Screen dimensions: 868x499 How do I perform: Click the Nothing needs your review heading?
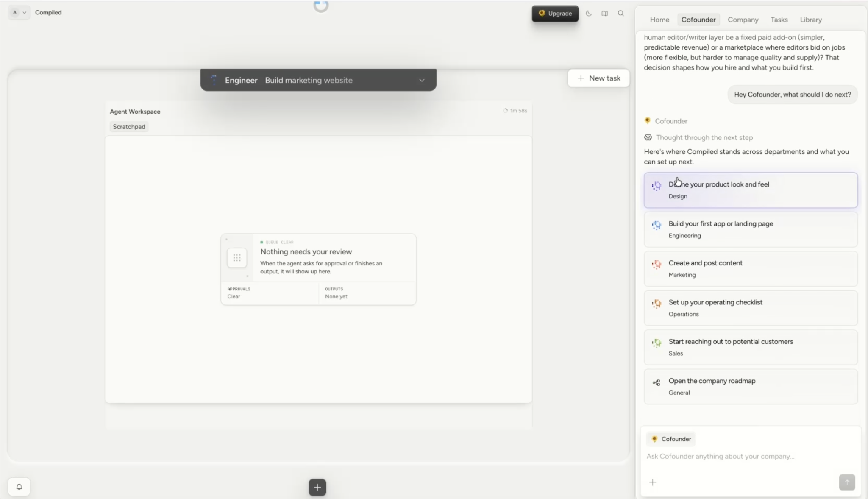[306, 251]
